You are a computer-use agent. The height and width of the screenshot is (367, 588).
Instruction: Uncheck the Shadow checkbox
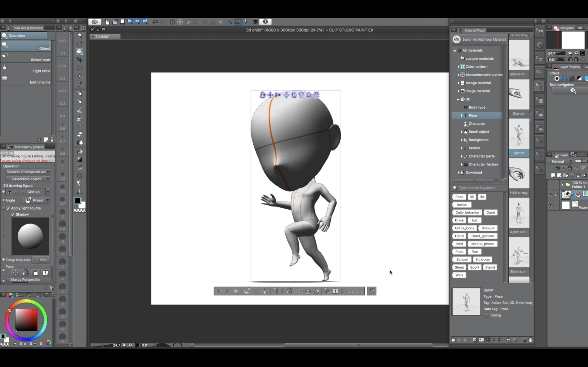pos(13,214)
